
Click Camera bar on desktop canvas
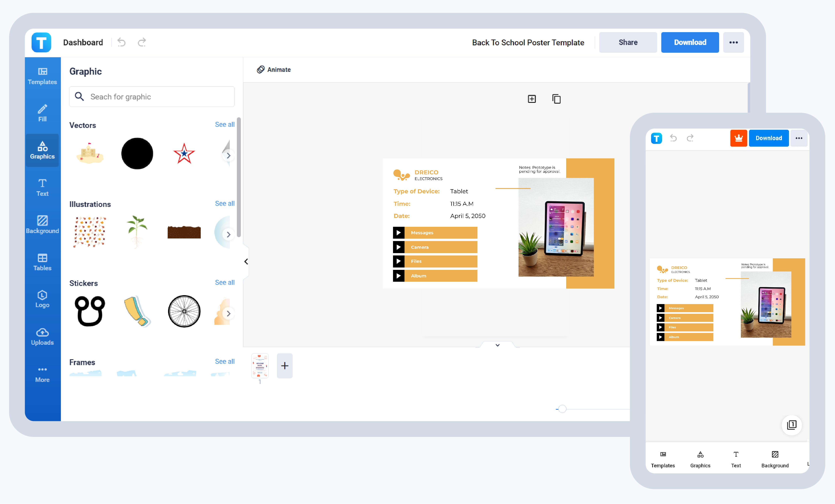(x=435, y=247)
